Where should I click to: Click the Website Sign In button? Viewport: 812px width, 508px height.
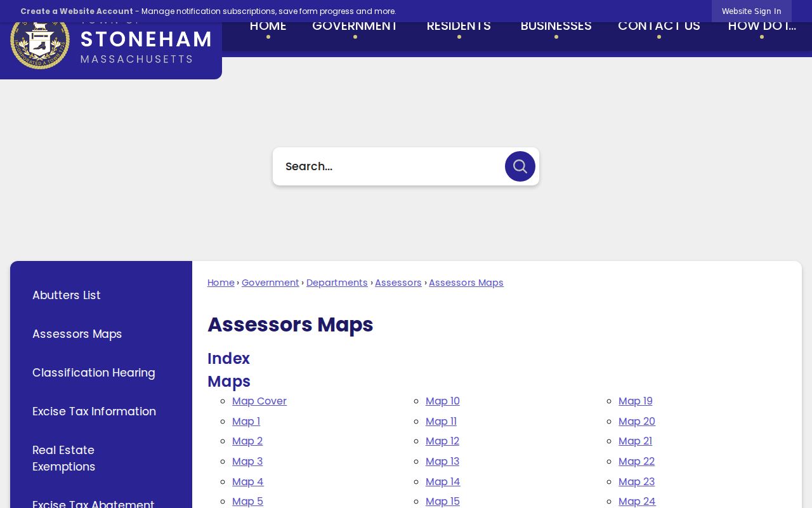[x=752, y=11]
